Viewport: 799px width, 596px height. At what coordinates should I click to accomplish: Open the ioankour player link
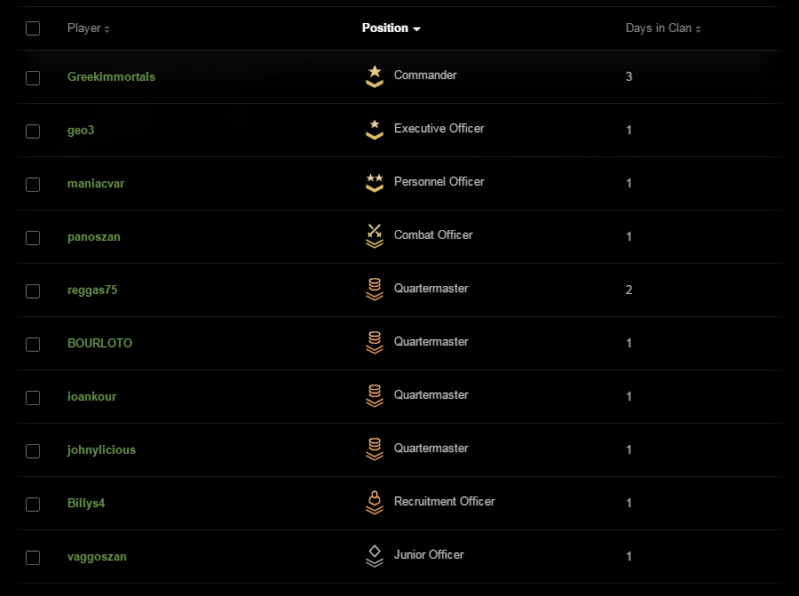point(92,396)
